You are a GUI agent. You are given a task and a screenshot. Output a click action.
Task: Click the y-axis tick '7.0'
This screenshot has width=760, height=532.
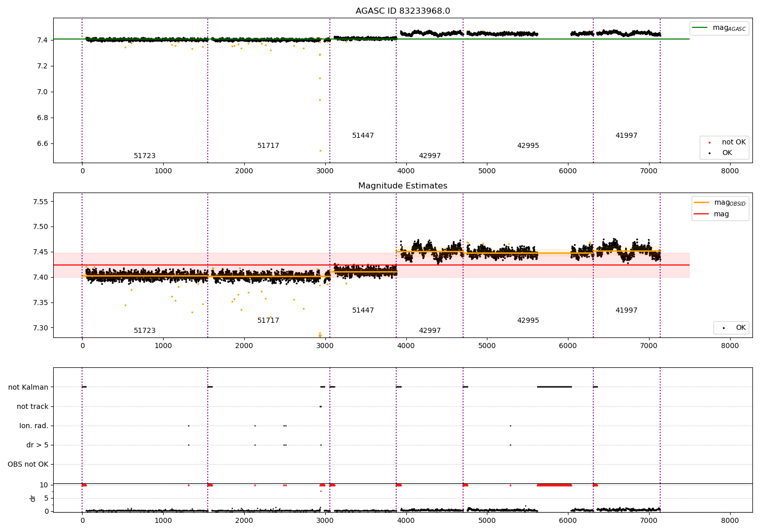43,92
